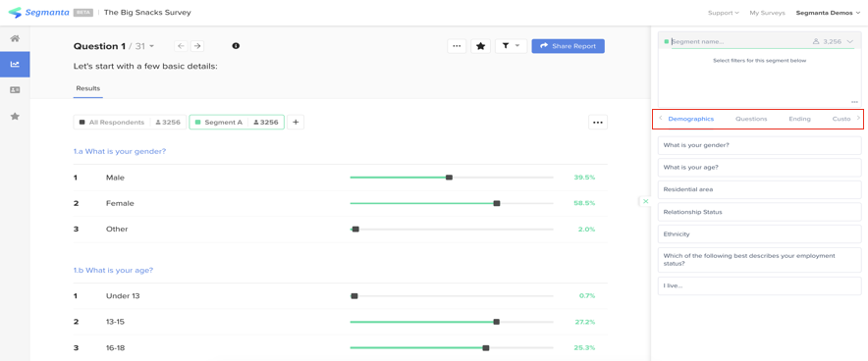Open the more options menu beside the star button
Image resolution: width=868 pixels, height=361 pixels.
pyautogui.click(x=457, y=46)
